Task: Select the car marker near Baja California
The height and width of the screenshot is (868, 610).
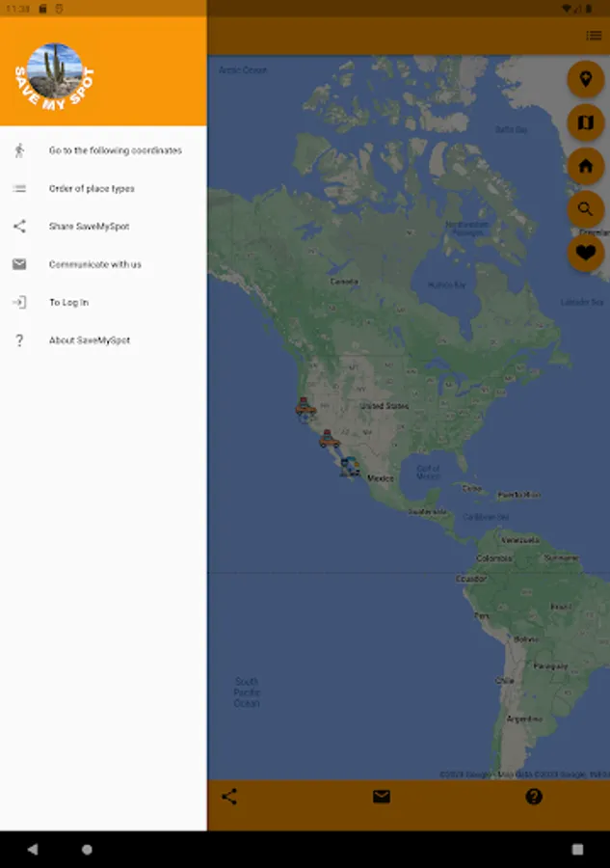Action: pyautogui.click(x=329, y=440)
